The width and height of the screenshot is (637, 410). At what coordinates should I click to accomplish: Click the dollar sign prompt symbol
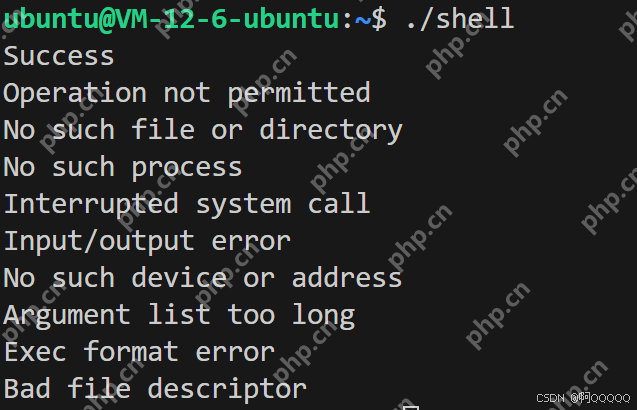pos(379,19)
